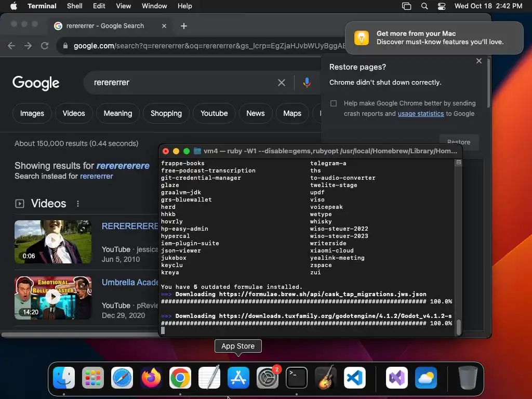The width and height of the screenshot is (532, 399).
Task: Click Google logo in Chrome
Action: click(x=36, y=83)
